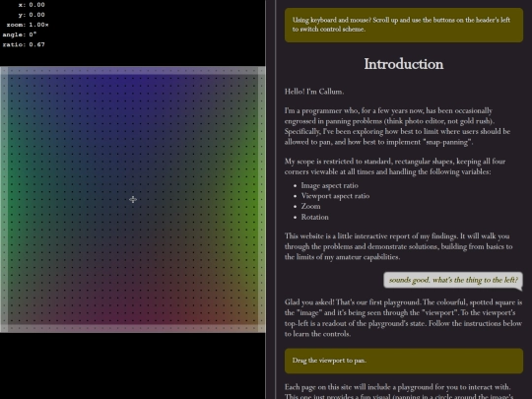Click the 'Zoom' bullet item
Screen dimensions: 532x399
click(310, 206)
